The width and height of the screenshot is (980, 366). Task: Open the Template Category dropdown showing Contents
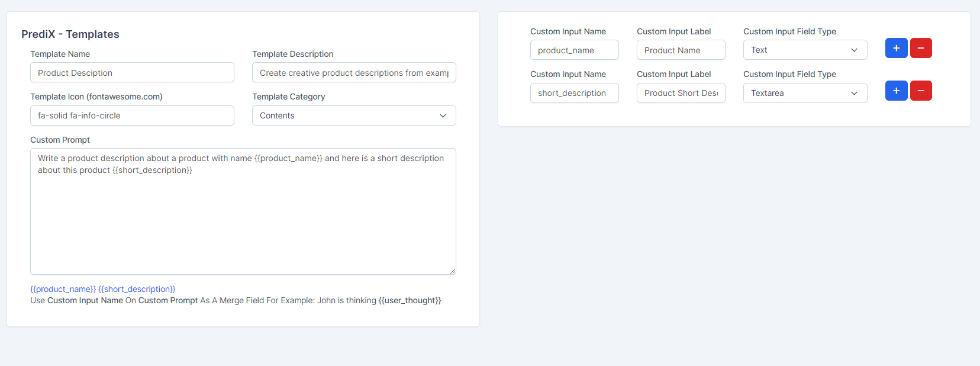point(354,115)
